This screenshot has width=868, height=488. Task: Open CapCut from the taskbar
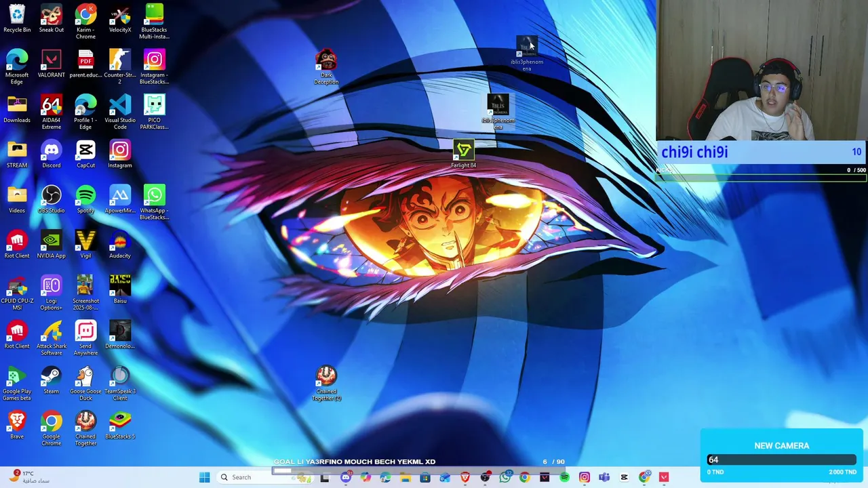click(x=624, y=477)
